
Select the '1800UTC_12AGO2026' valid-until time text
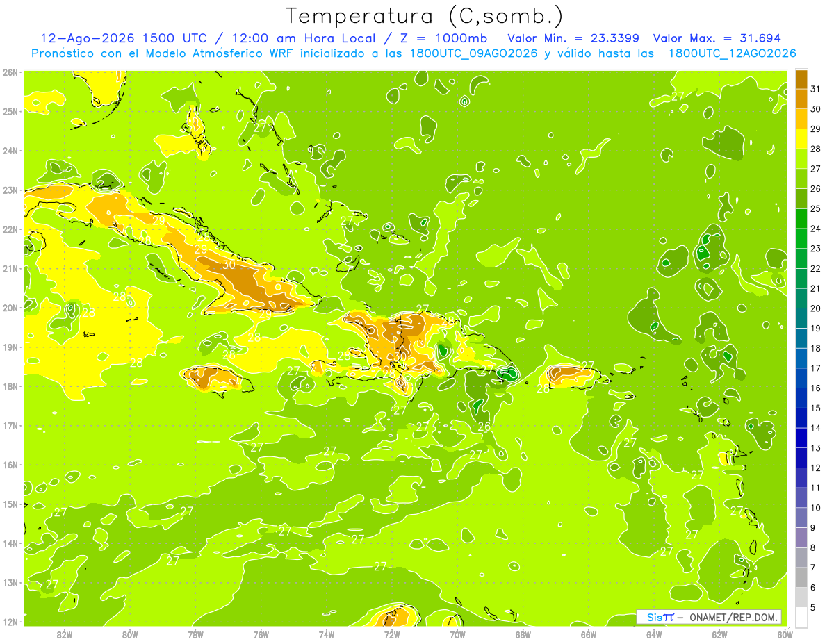tap(732, 53)
